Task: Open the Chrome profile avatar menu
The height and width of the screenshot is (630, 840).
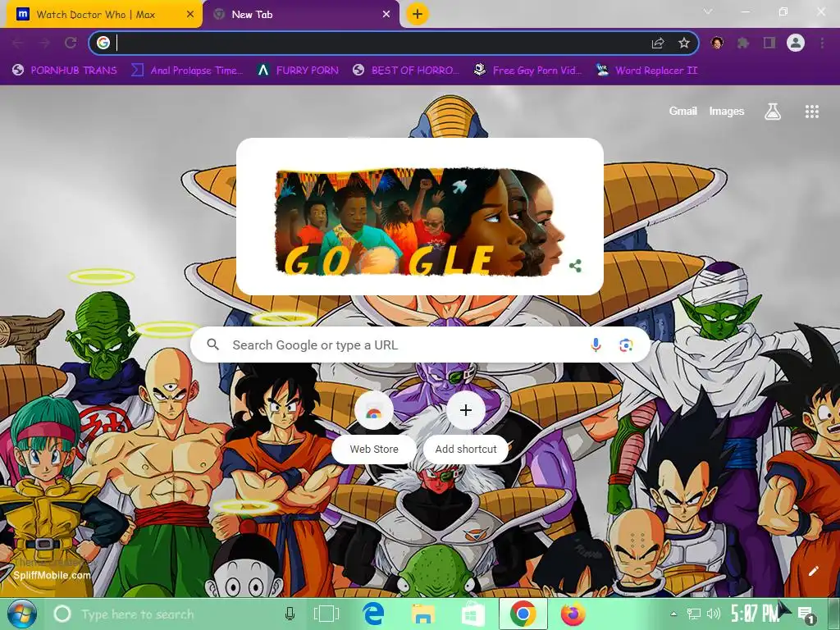Action: [x=796, y=43]
